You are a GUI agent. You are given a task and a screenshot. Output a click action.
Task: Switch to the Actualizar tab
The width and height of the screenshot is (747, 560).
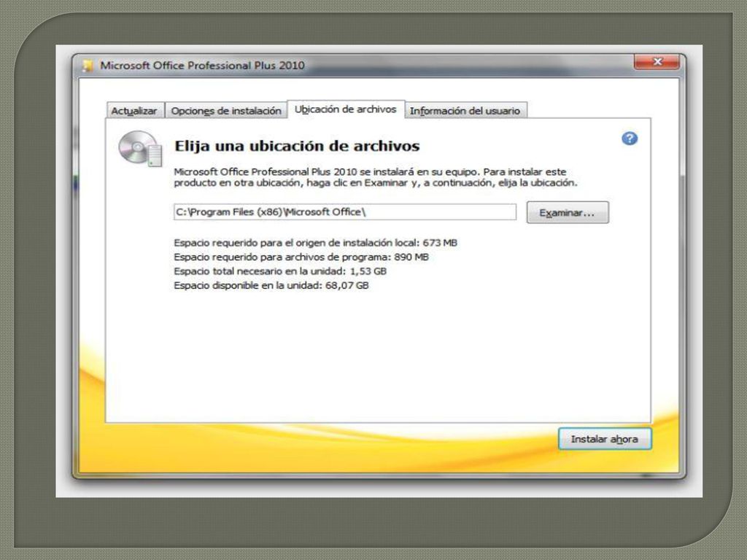click(x=134, y=111)
